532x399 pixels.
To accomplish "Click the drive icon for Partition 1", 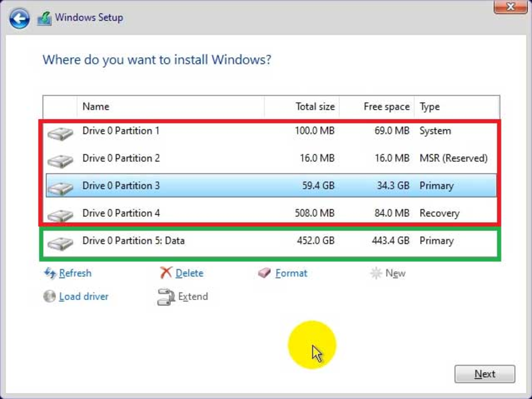I will [x=60, y=133].
